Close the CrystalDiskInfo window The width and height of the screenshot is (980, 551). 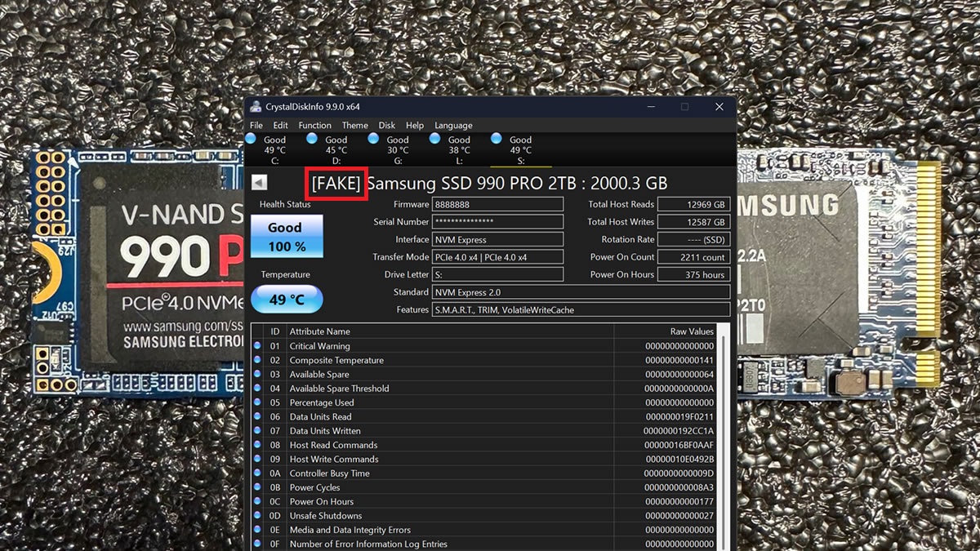(719, 107)
